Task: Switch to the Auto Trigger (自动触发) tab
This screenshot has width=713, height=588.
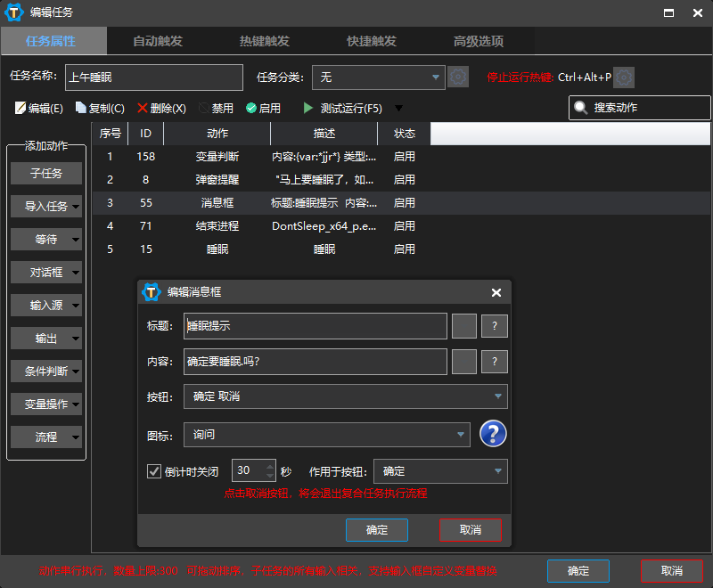Action: coord(158,41)
